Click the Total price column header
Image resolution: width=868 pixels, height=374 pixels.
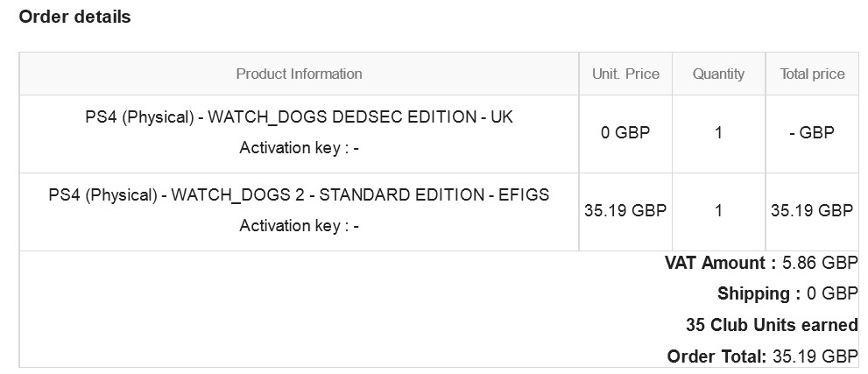(x=812, y=74)
